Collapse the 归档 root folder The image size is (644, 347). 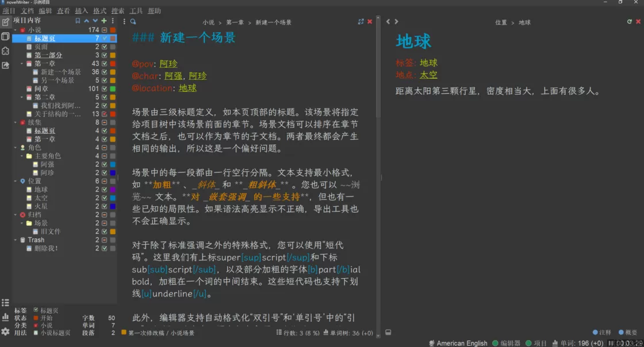point(16,214)
